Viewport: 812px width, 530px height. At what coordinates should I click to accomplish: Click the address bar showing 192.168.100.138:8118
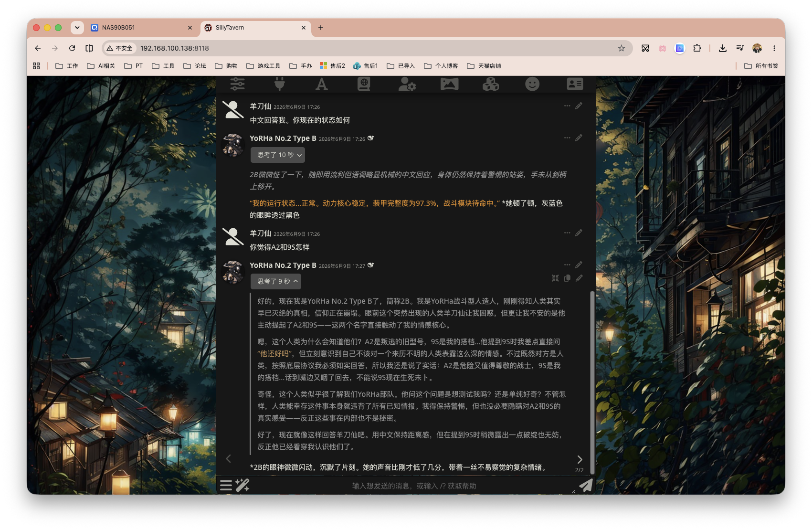(x=368, y=48)
